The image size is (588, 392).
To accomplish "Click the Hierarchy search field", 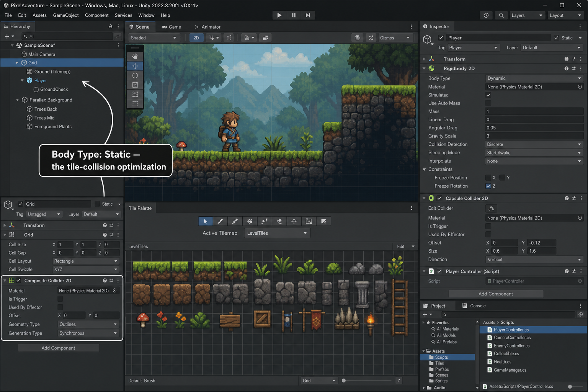I will click(x=67, y=36).
